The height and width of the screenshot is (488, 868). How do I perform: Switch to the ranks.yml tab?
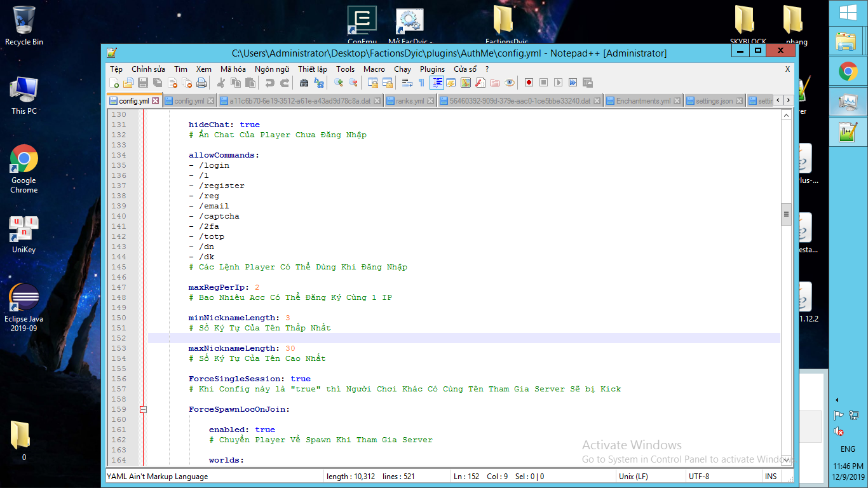410,101
